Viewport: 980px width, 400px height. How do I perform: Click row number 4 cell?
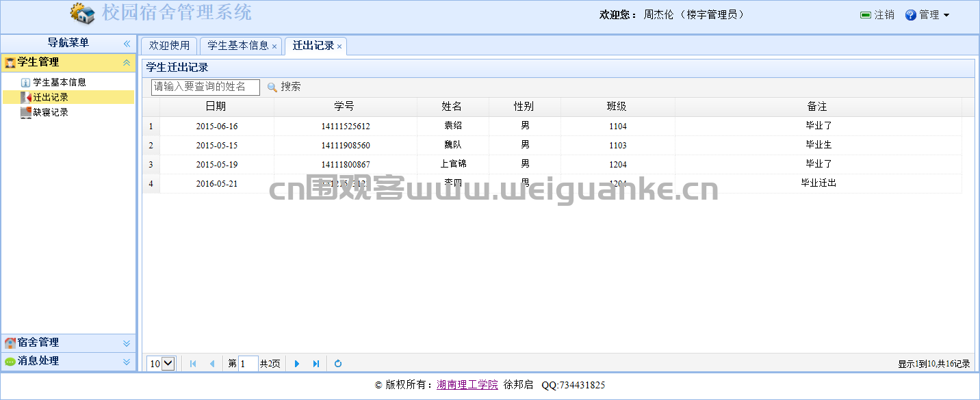(151, 184)
